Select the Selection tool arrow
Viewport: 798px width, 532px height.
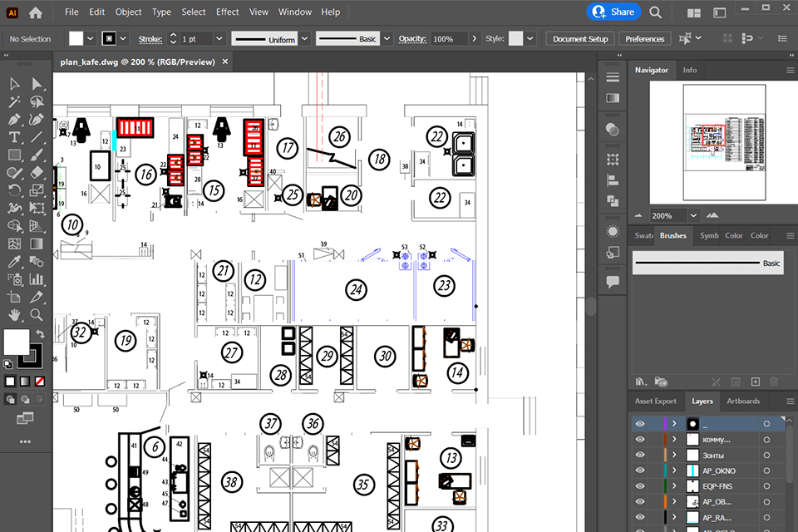coord(14,84)
